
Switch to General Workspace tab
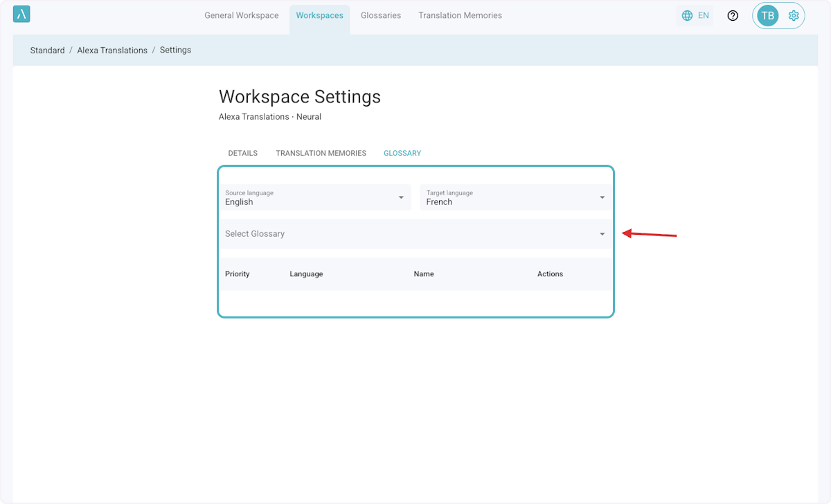(x=241, y=15)
